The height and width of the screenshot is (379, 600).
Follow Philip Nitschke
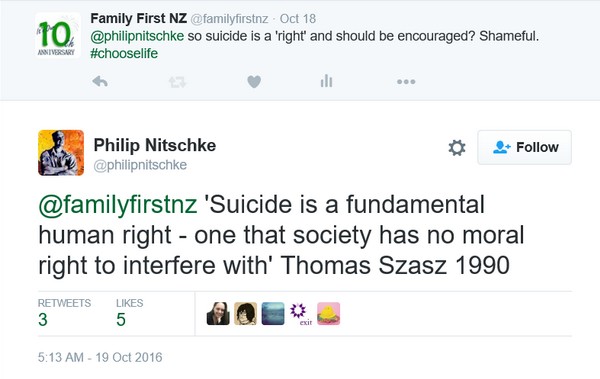tap(525, 147)
